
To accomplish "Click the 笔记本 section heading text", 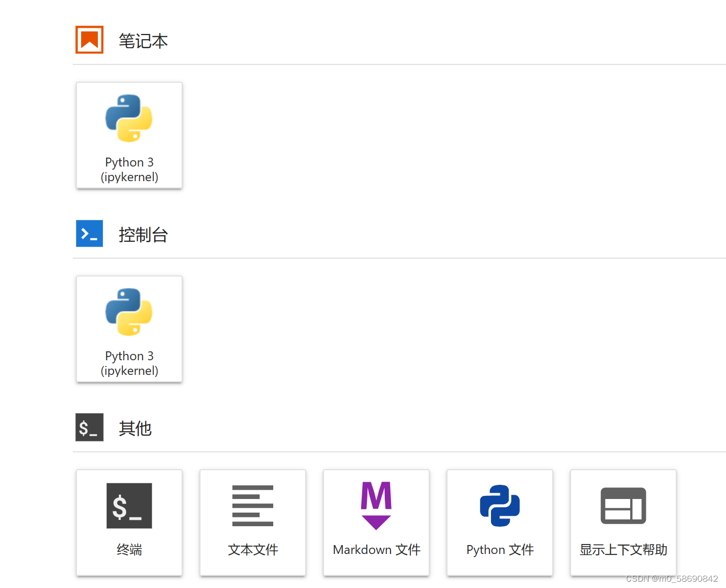I will click(143, 41).
